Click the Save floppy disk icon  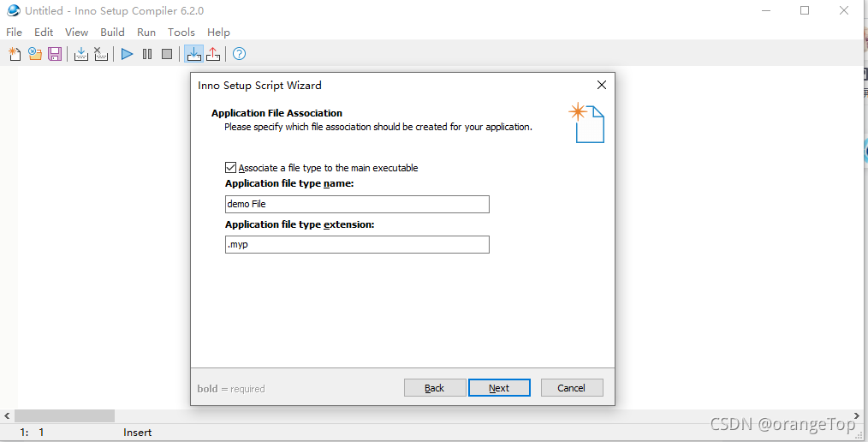point(55,54)
